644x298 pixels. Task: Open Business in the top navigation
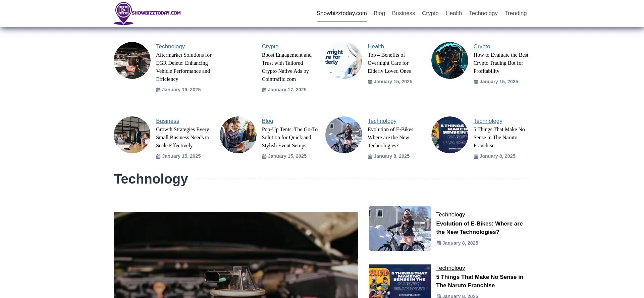(404, 13)
